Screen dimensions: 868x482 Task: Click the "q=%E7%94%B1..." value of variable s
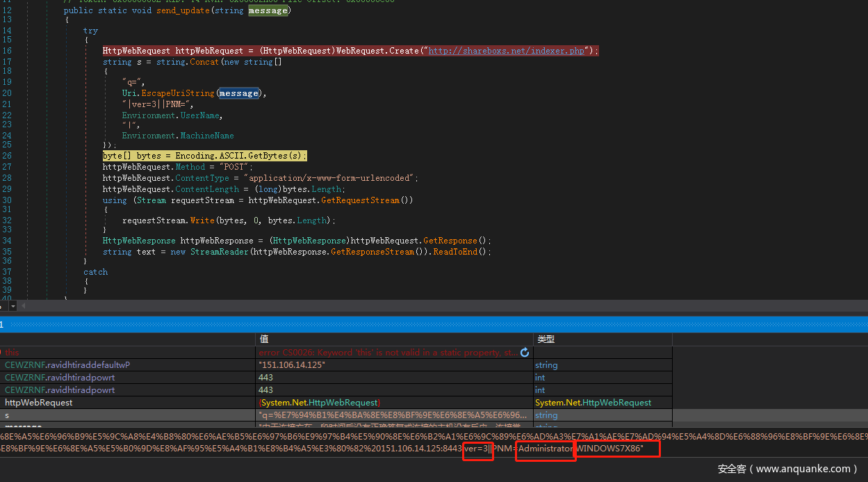tap(393, 415)
